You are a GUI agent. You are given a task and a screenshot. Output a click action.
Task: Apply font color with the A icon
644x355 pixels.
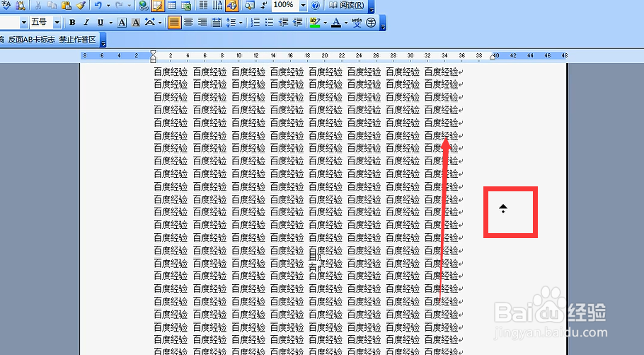[x=336, y=23]
